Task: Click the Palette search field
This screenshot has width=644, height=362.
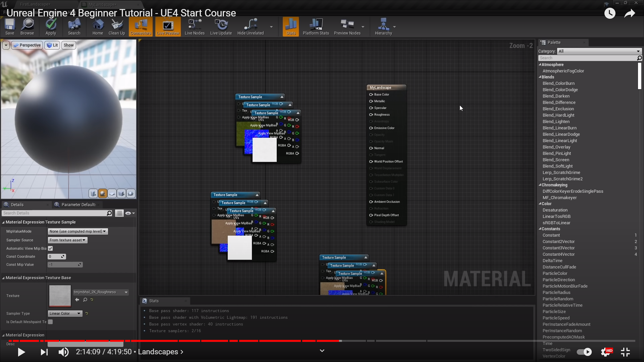Action: [587, 58]
